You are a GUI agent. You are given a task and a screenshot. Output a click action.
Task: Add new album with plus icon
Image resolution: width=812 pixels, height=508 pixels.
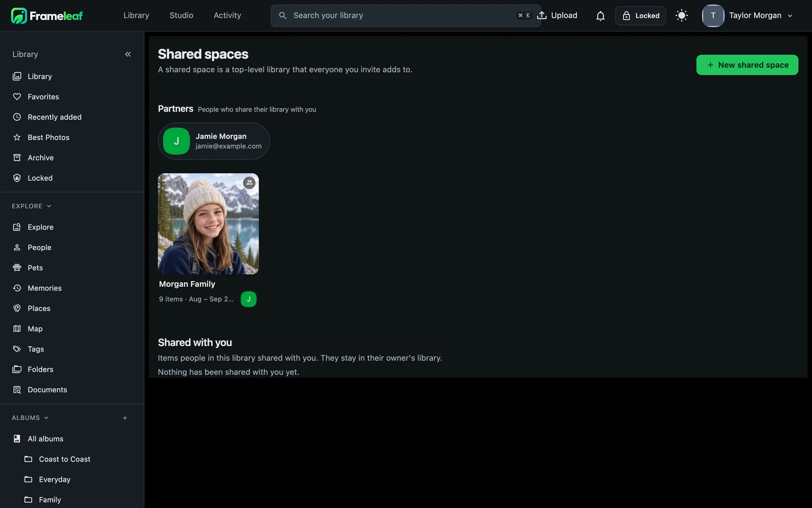click(125, 418)
